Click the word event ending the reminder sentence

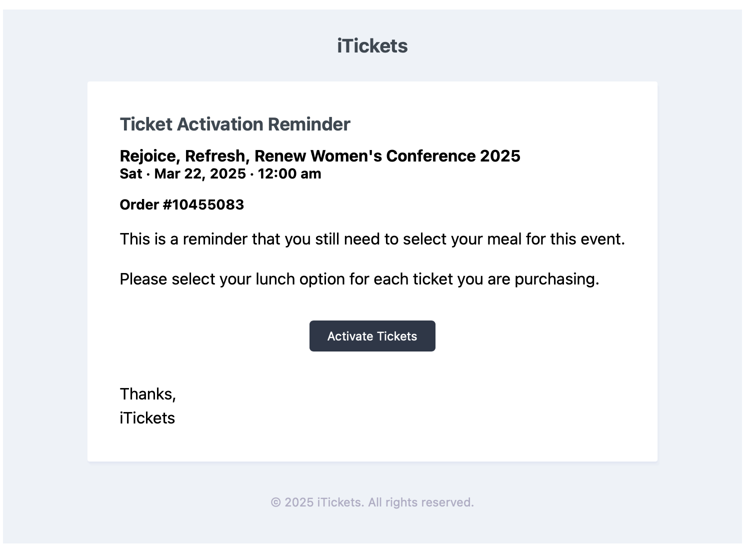[x=601, y=239]
